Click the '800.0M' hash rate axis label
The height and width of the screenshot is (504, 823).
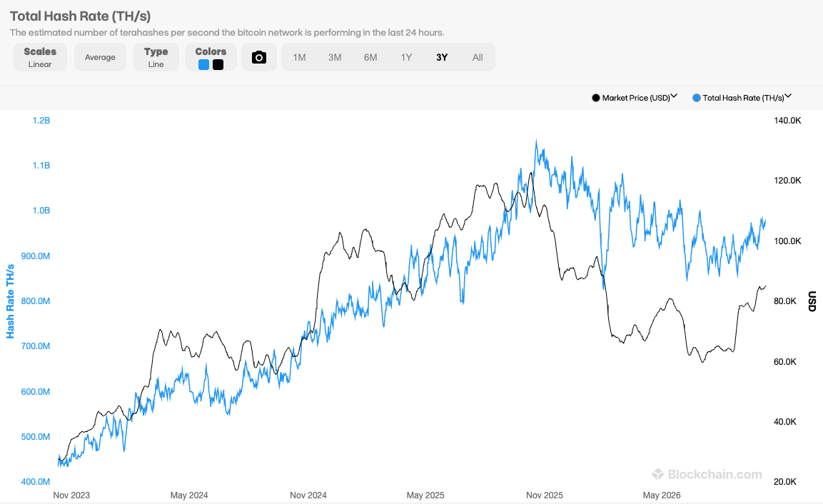[35, 301]
